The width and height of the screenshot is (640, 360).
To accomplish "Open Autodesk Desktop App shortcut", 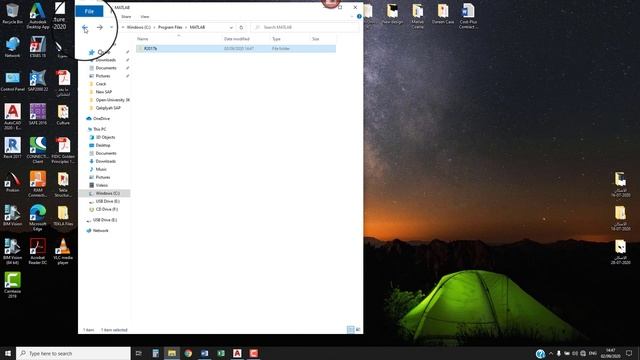I will pyautogui.click(x=38, y=16).
